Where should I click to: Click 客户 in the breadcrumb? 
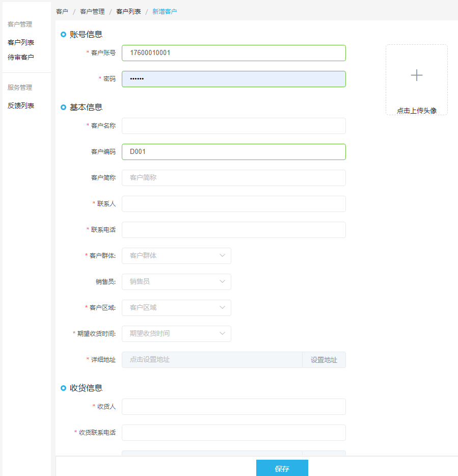[x=62, y=12]
